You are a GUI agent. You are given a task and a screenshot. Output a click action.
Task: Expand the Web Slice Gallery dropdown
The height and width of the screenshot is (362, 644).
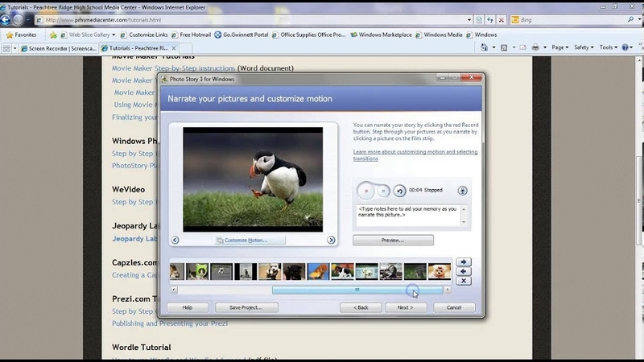[x=114, y=35]
